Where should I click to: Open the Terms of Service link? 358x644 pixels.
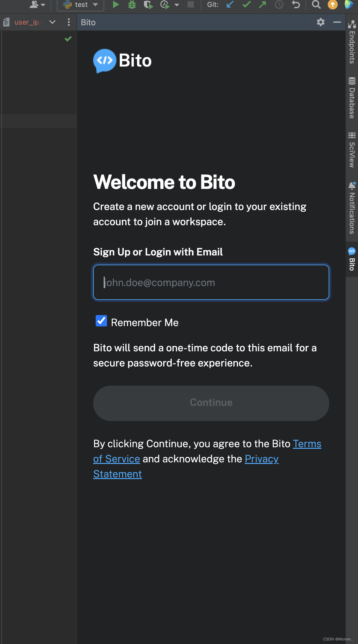click(x=306, y=444)
